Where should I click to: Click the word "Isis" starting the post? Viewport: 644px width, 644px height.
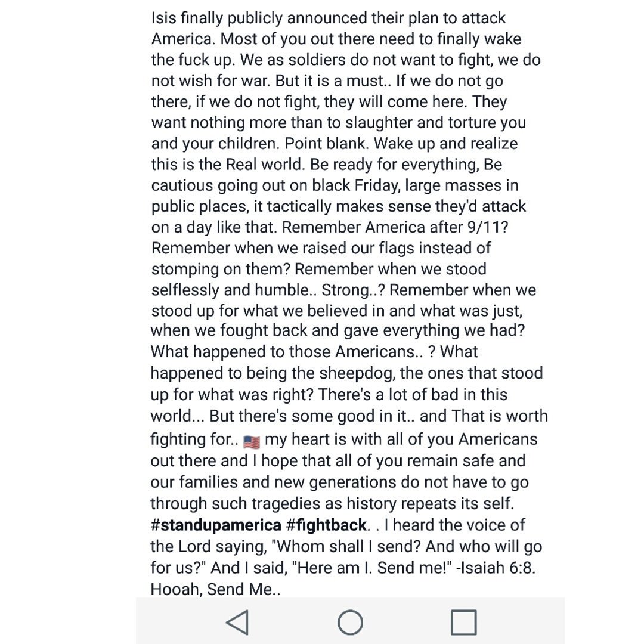[164, 18]
